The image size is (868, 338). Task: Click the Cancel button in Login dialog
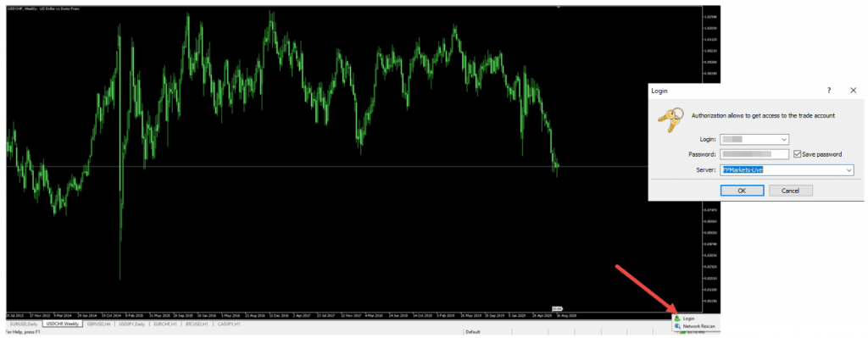point(791,191)
